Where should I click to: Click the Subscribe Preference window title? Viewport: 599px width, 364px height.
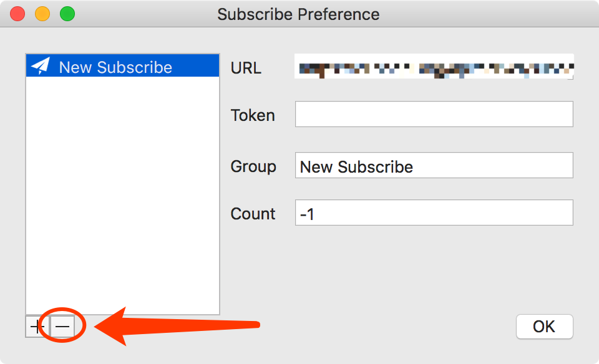(298, 14)
